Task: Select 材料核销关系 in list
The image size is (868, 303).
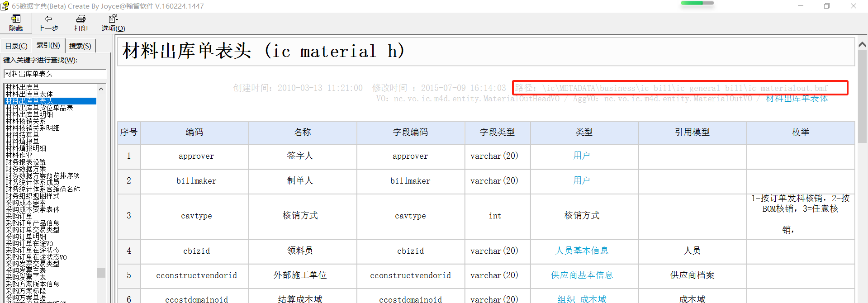Action: [x=25, y=121]
